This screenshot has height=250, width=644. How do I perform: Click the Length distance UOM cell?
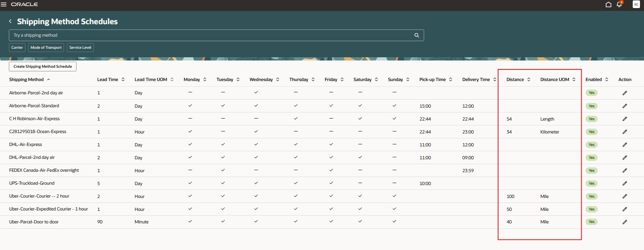(x=547, y=119)
